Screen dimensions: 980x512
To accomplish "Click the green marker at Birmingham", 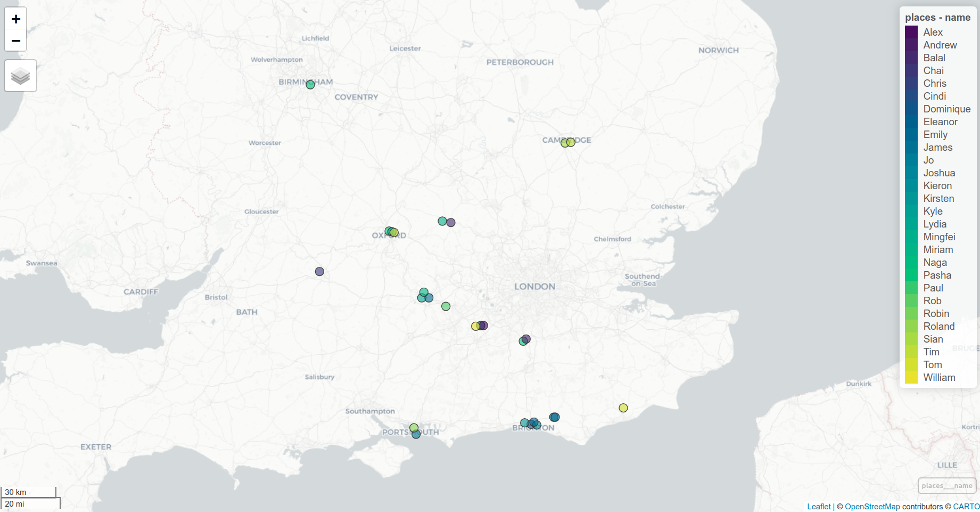I will pos(310,85).
